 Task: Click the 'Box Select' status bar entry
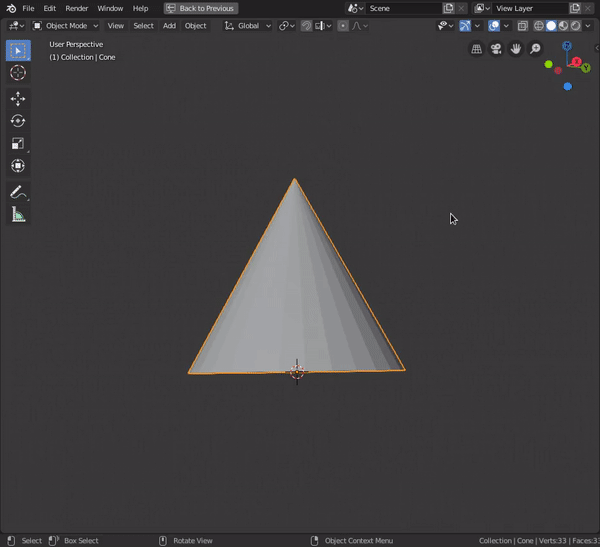(x=81, y=540)
